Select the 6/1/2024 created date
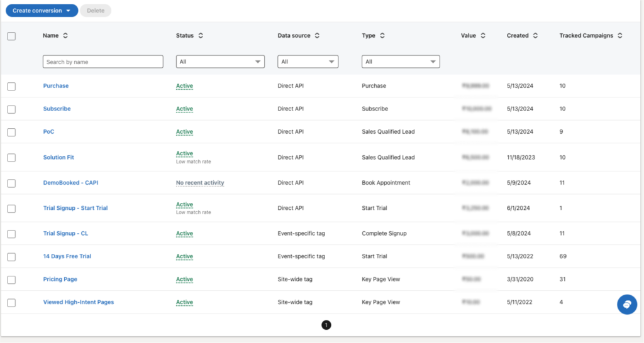Screen dimensions: 644x343 [518, 208]
